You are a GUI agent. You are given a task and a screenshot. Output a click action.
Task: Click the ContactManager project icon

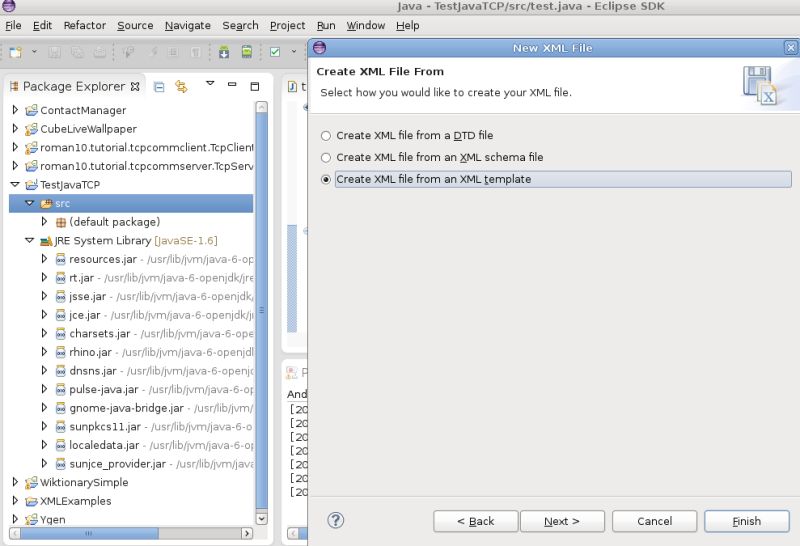pyautogui.click(x=32, y=110)
